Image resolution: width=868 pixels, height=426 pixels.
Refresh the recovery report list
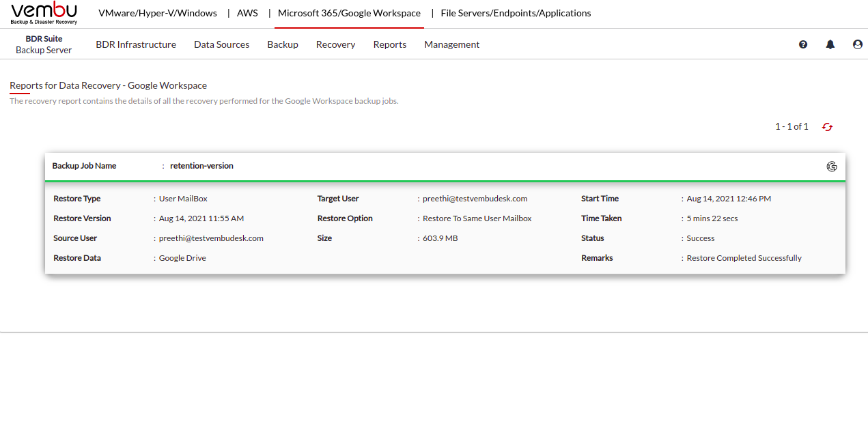coord(828,127)
